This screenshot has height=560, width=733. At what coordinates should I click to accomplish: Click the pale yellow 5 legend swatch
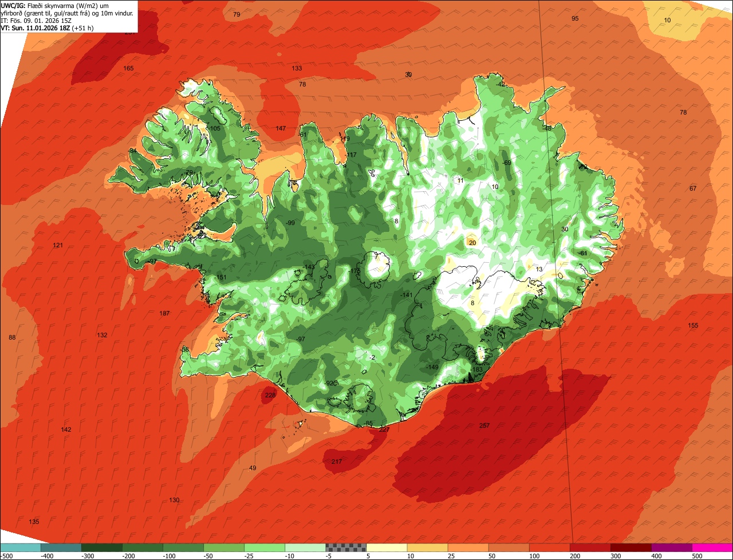tap(387, 547)
